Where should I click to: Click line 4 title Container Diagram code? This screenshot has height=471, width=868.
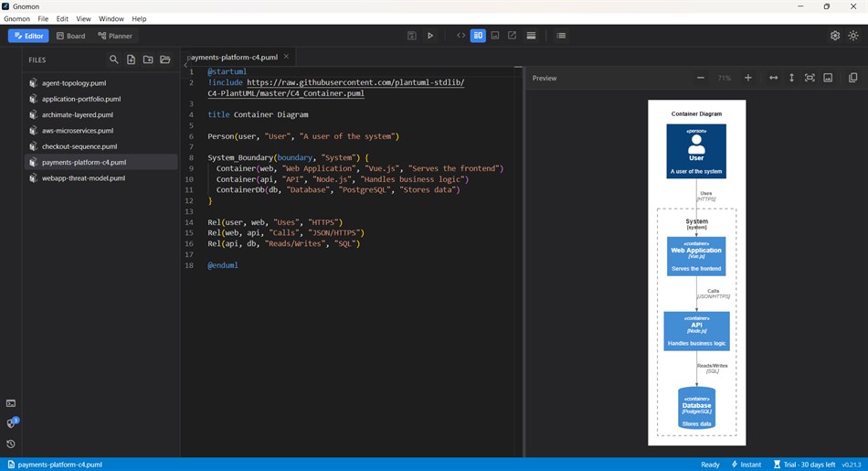[x=258, y=114]
